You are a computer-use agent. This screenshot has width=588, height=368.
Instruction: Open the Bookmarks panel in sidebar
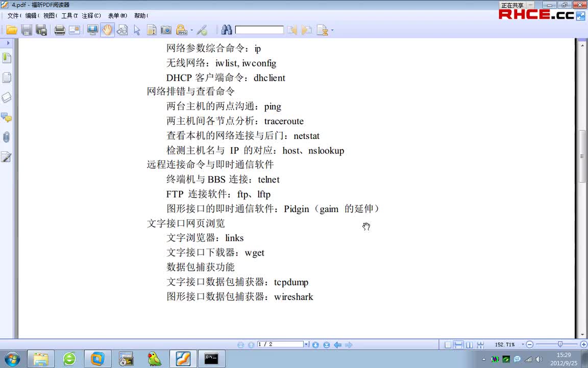click(6, 58)
